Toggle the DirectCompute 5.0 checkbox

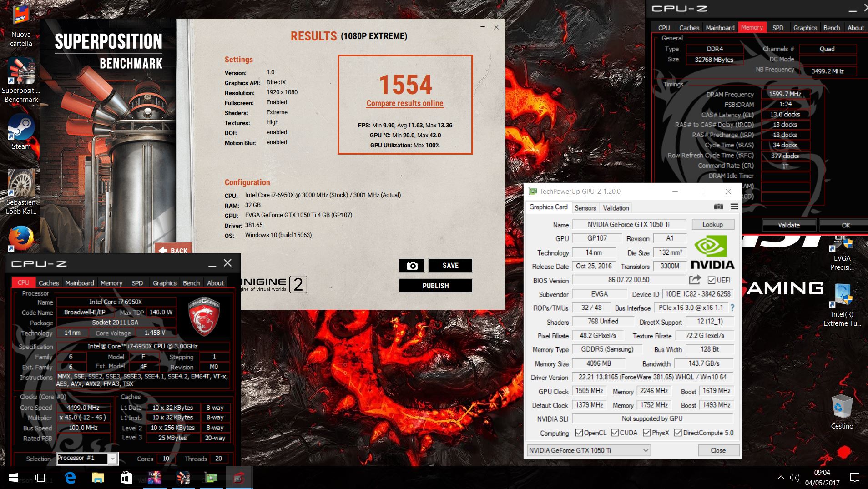678,433
